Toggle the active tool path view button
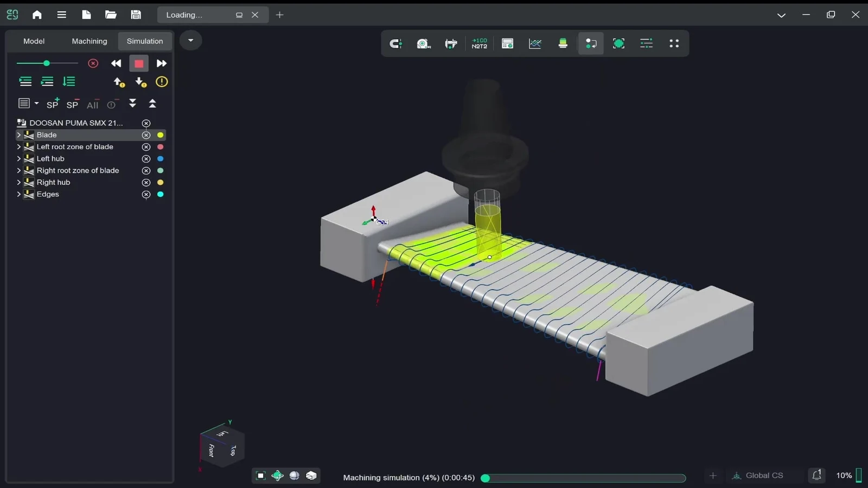868x488 pixels. [x=591, y=43]
